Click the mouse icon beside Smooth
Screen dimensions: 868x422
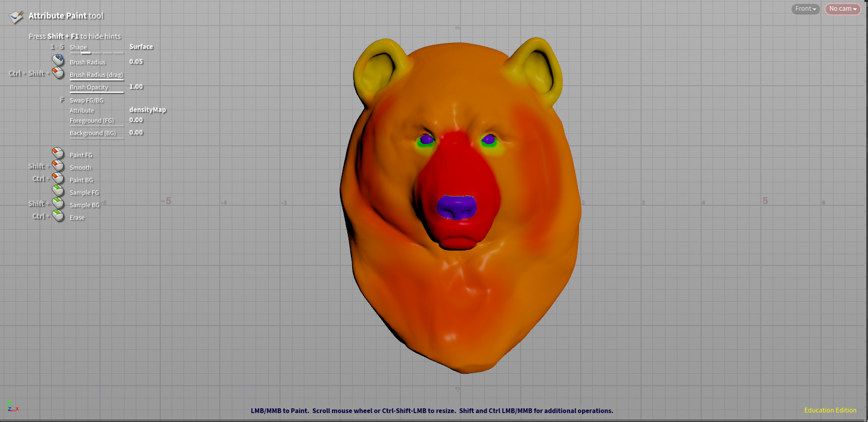click(x=58, y=166)
